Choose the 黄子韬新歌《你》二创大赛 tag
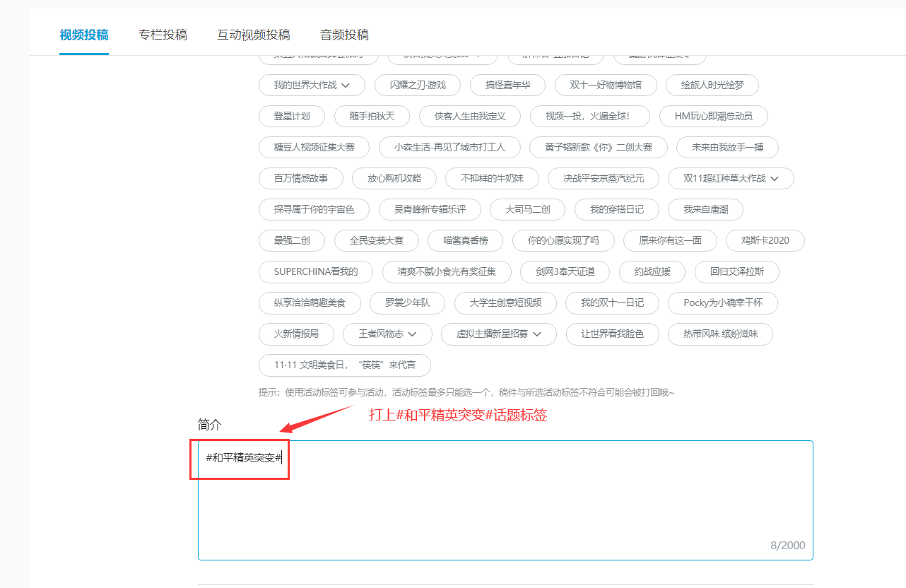 pos(598,147)
